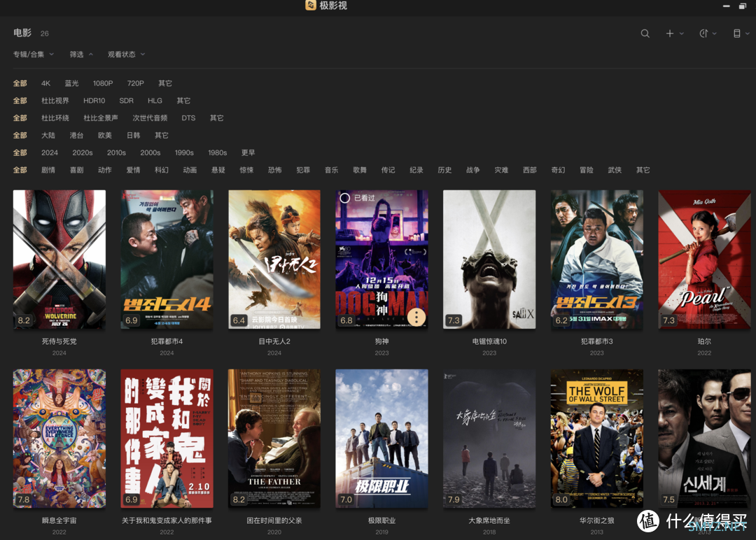This screenshot has width=756, height=540.
Task: Filter movies by 杜比视界
Action: click(x=55, y=101)
